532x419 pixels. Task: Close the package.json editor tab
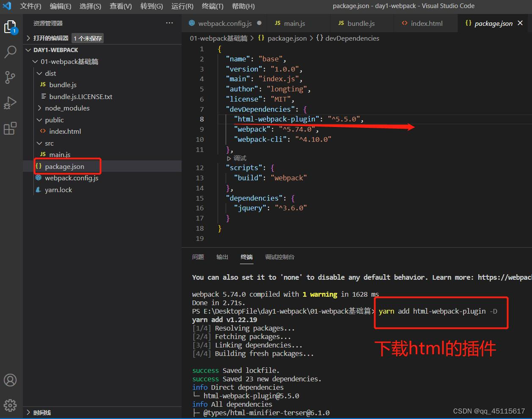(520, 23)
